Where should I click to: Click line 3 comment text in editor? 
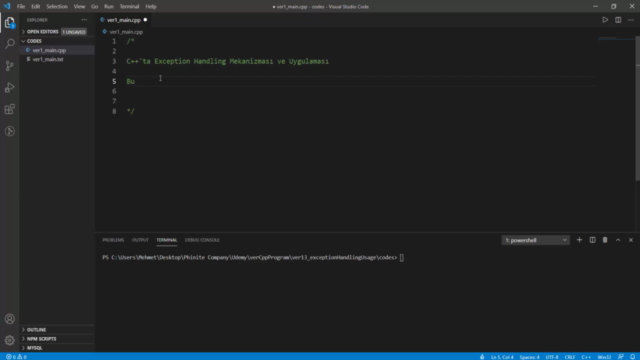pyautogui.click(x=227, y=61)
